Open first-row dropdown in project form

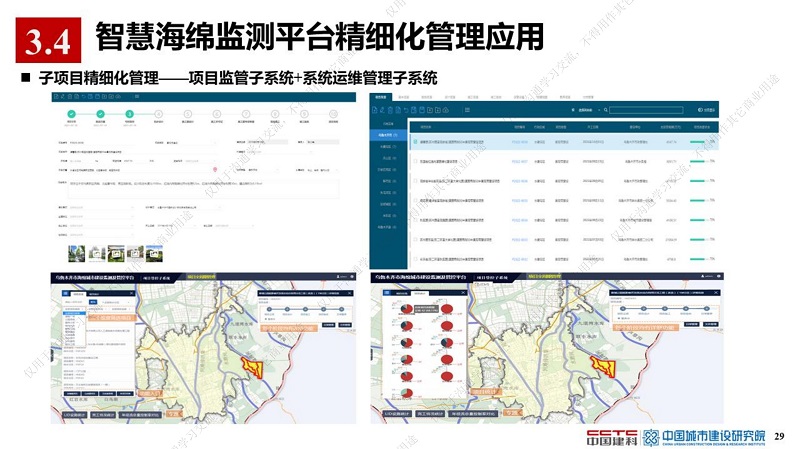pos(191,142)
